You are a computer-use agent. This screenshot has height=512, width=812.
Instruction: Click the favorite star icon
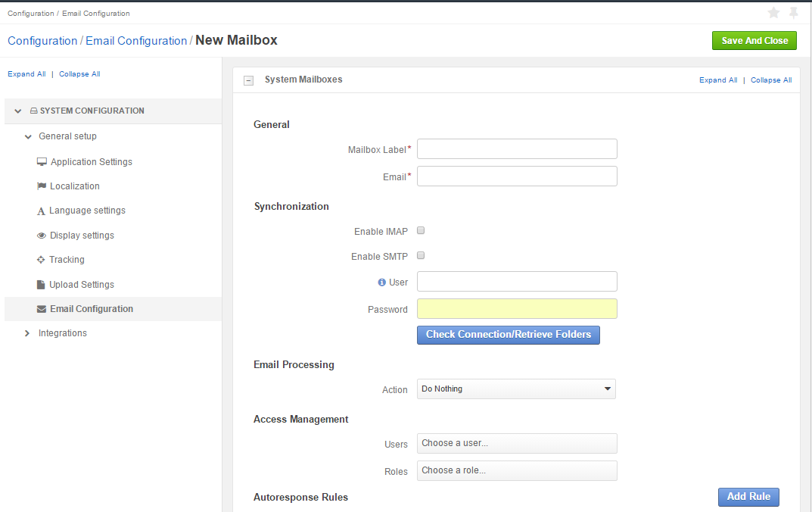(x=773, y=13)
